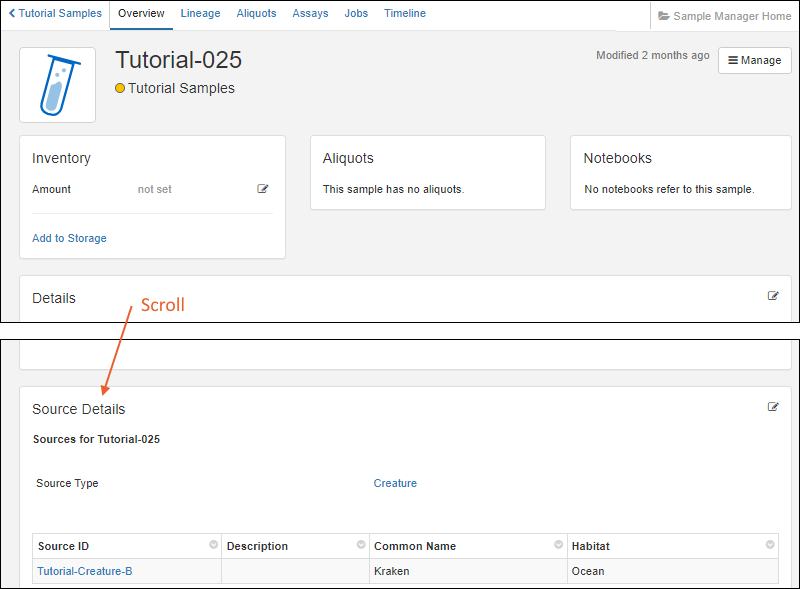Open the Habitat column dropdown arrow
This screenshot has height=589, width=800.
[x=770, y=545]
